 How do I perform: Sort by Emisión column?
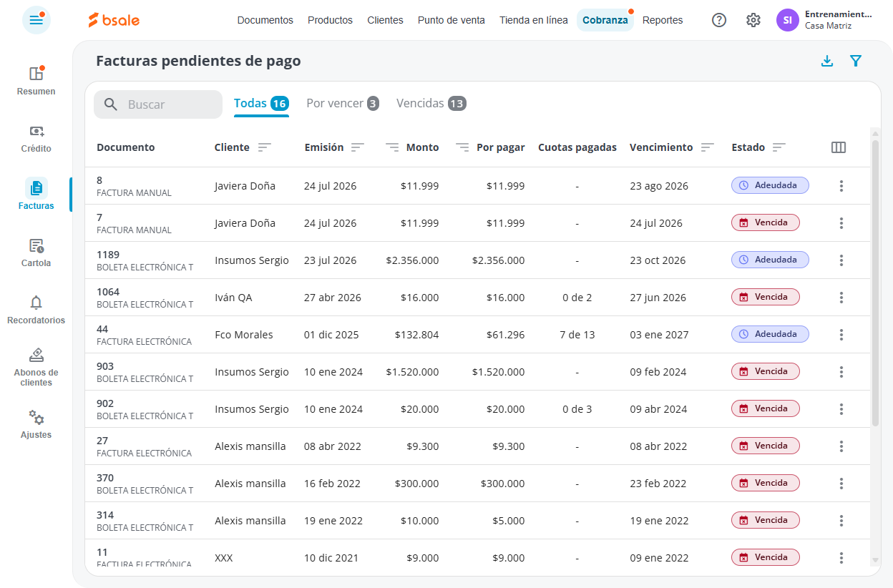[358, 147]
